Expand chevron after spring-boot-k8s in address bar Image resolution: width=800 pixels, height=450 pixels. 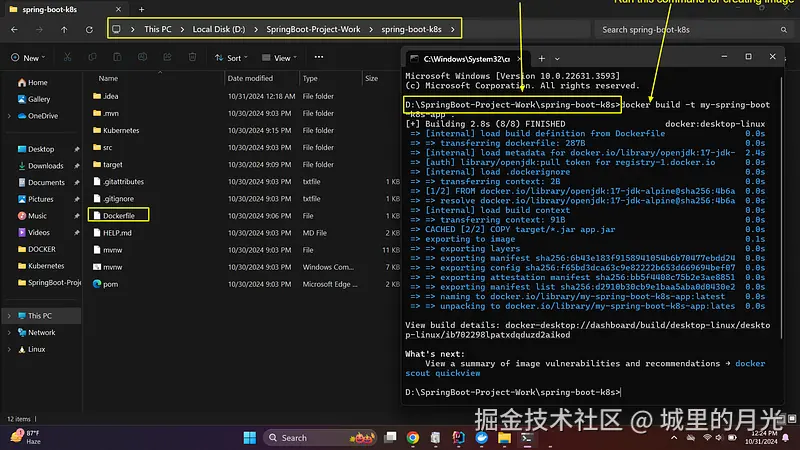453,29
